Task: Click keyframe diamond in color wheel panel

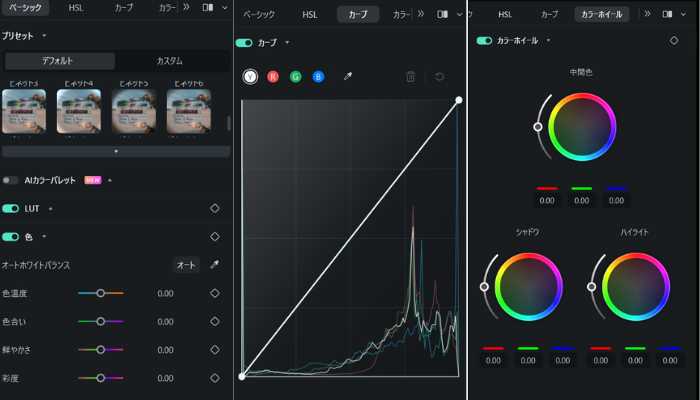Action: (x=673, y=41)
